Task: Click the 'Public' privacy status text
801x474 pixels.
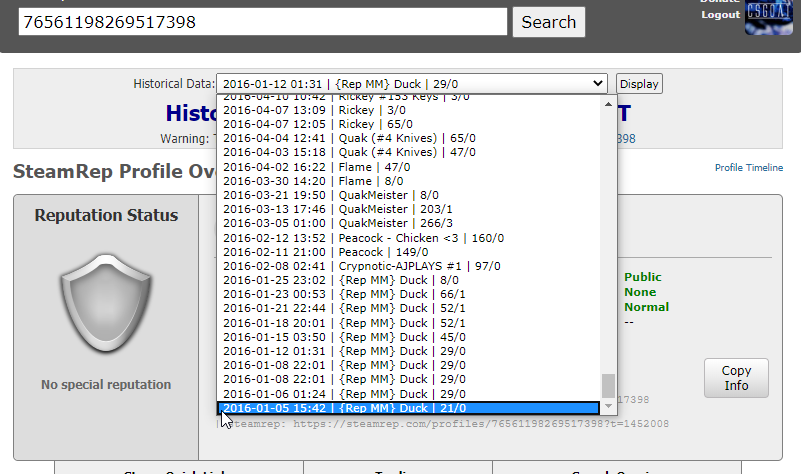Action: (x=643, y=277)
